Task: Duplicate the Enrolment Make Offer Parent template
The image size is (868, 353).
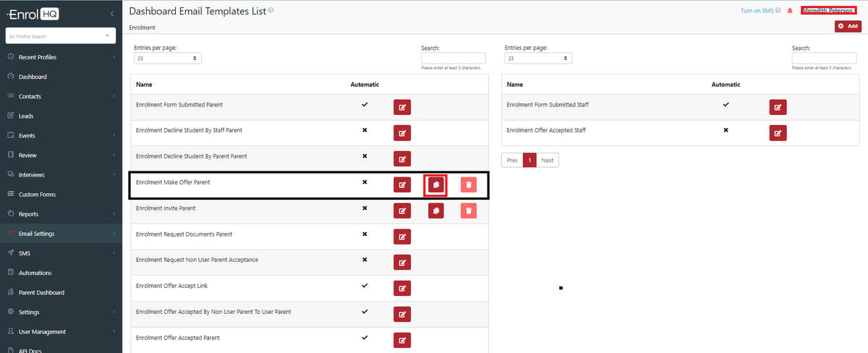Action: (x=435, y=185)
